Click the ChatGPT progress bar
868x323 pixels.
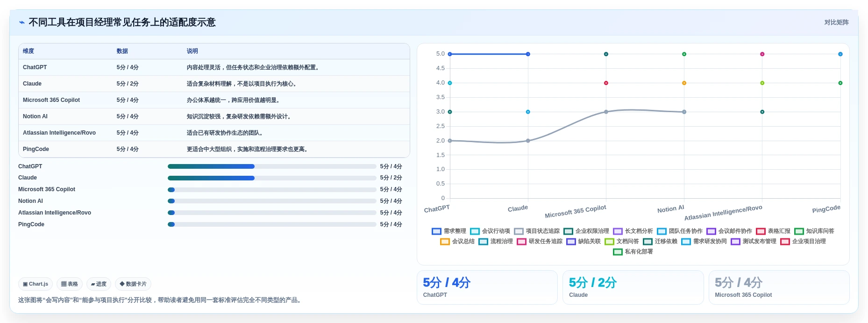click(x=272, y=166)
